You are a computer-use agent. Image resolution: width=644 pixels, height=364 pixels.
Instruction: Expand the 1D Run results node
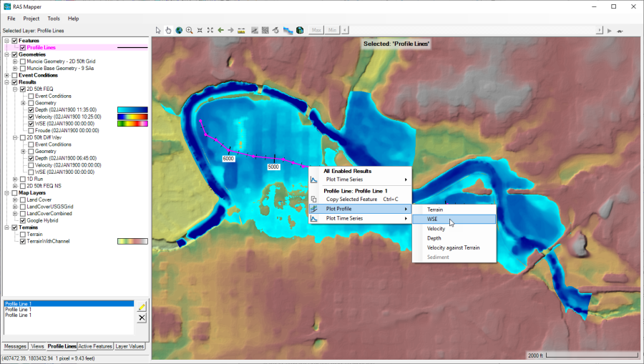15,179
